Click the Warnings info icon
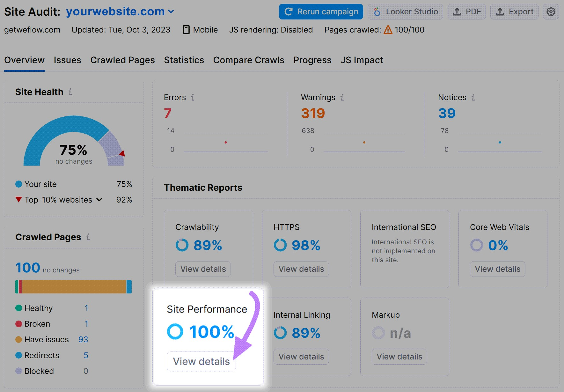Screen dimensions: 564x392 click(341, 98)
